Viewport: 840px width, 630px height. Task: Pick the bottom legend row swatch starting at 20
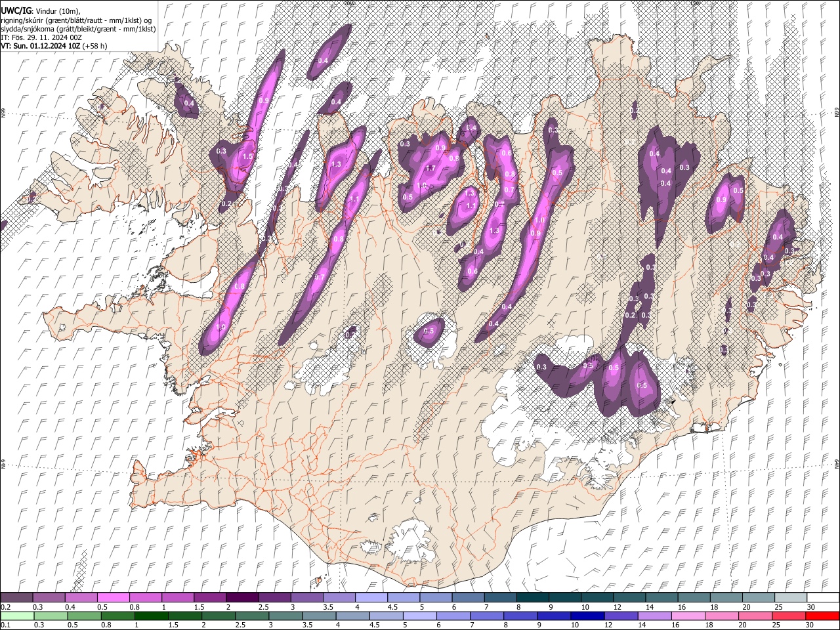756,616
